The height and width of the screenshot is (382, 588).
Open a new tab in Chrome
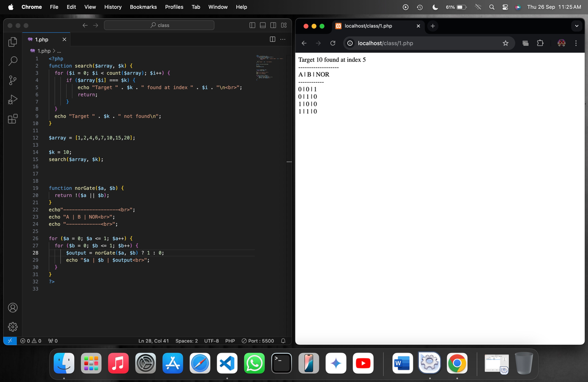pos(433,25)
